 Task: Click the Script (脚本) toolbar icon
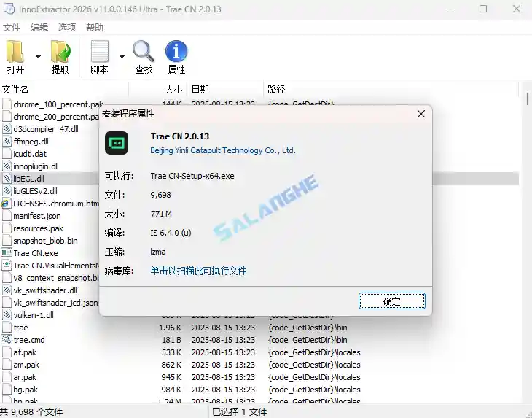(99, 52)
